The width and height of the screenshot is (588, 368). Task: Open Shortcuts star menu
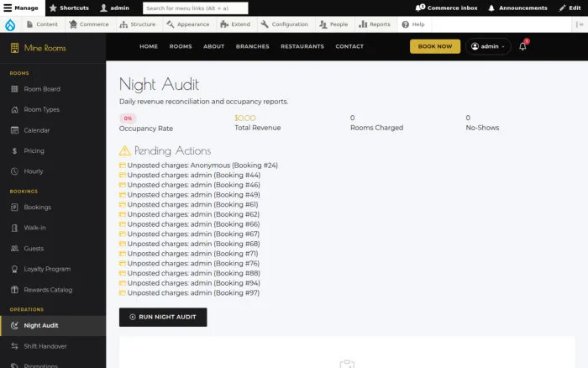[x=70, y=8]
